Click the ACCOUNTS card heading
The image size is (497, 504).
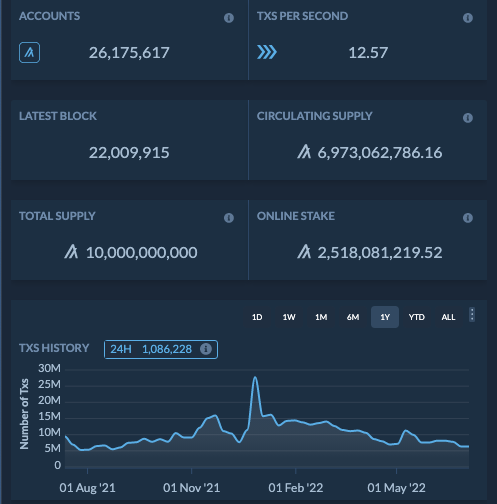(49, 16)
